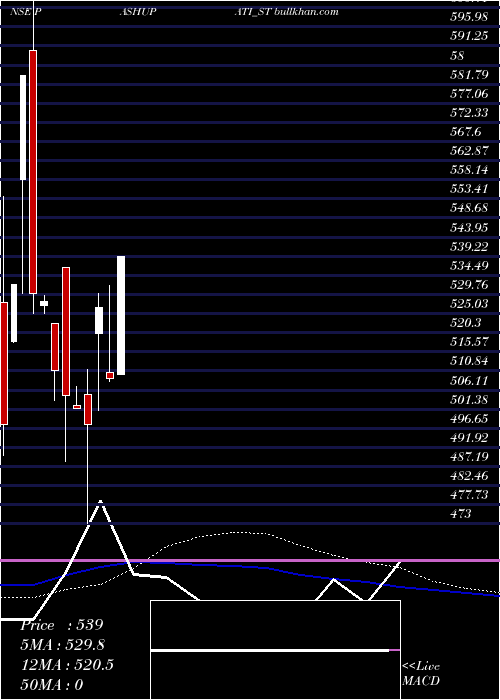Click the tallest red candlestick near 582
This screenshot has width=500, height=700.
tap(33, 172)
